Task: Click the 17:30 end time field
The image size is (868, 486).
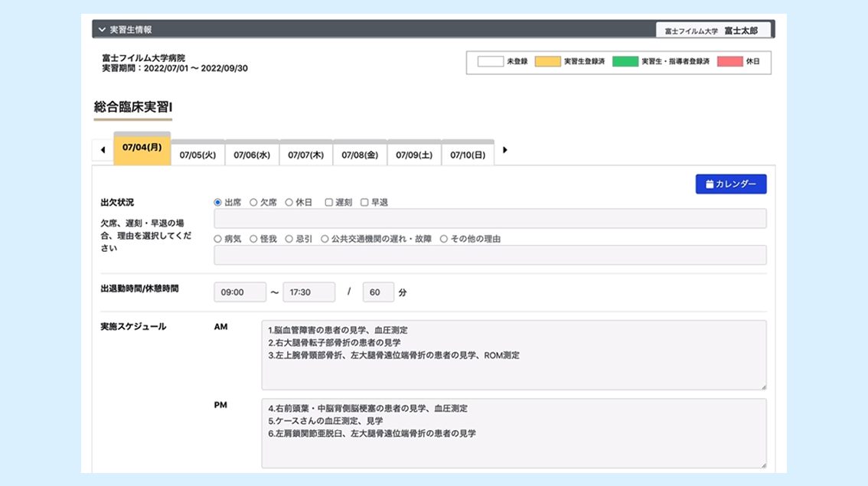Action: [308, 292]
